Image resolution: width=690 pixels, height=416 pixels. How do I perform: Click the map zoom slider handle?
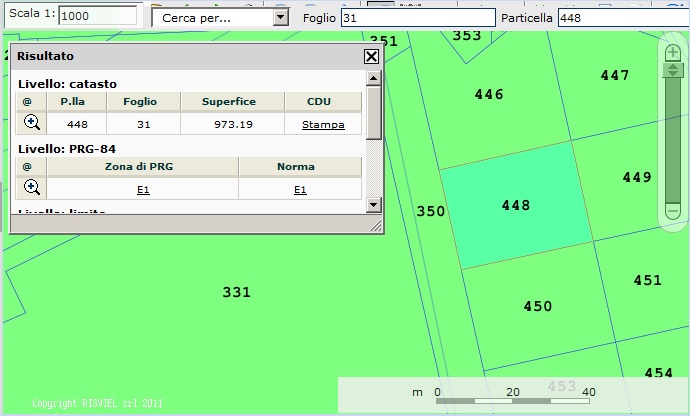pos(672,70)
